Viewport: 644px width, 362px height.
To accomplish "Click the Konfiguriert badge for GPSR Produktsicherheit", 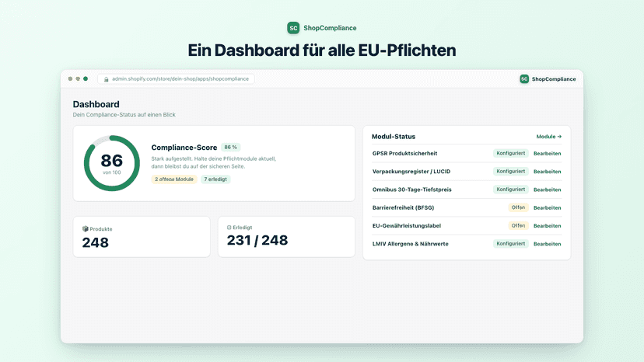I will click(510, 153).
